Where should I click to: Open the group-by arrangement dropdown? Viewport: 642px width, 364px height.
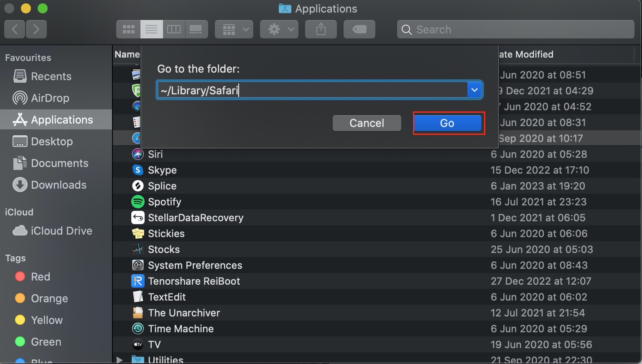234,29
